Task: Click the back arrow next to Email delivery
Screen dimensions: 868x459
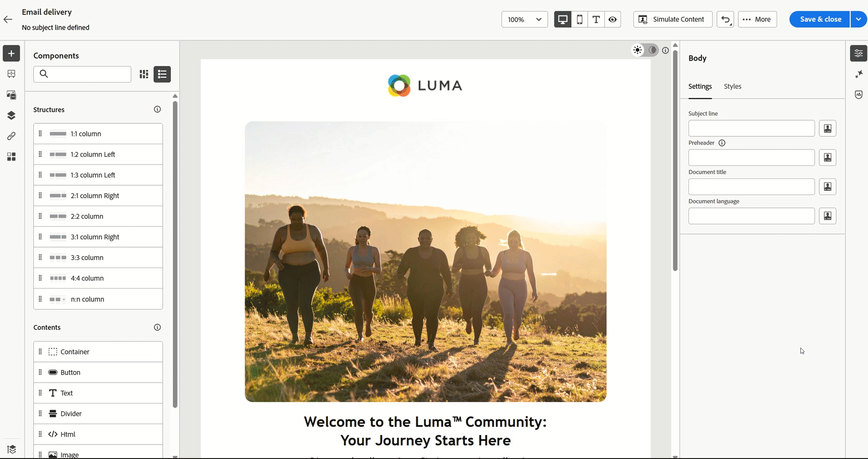Action: coord(8,19)
